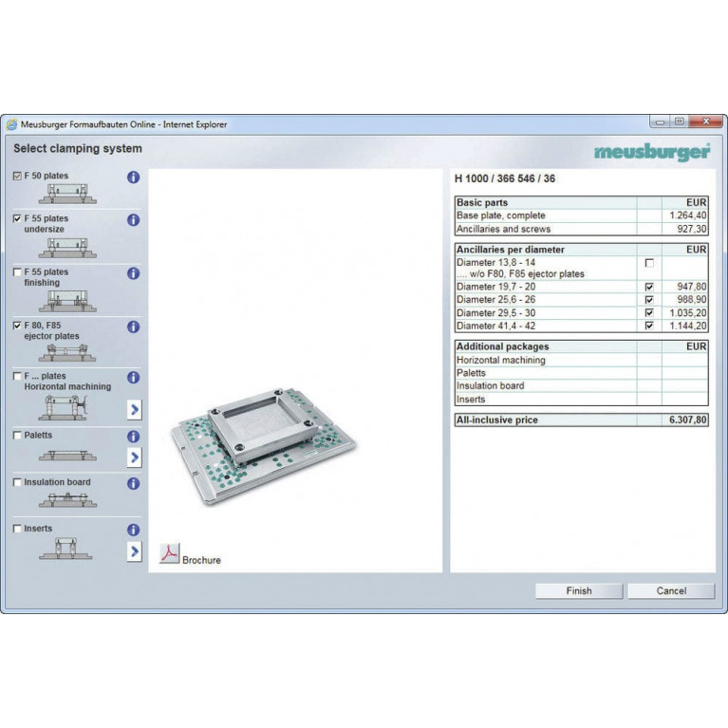Show info icon for Horizontal machining
Viewport: 728px width, 728px height.
(133, 378)
